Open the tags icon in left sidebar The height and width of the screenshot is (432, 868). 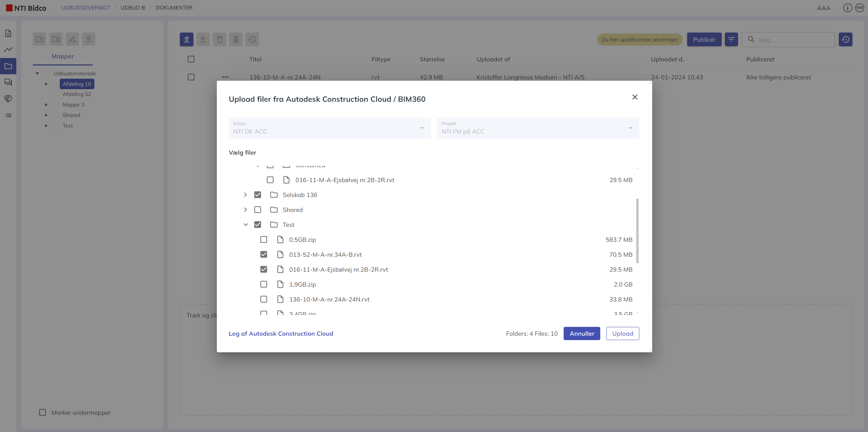click(8, 99)
